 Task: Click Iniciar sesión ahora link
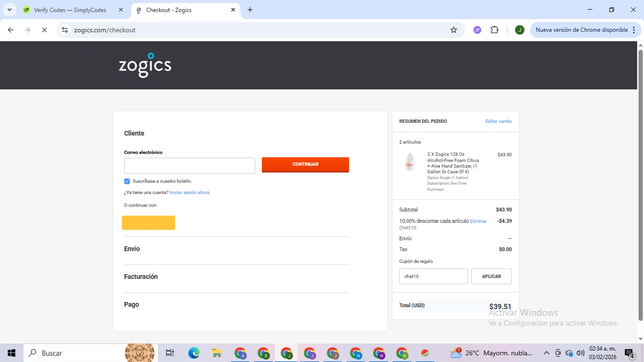coord(189,192)
